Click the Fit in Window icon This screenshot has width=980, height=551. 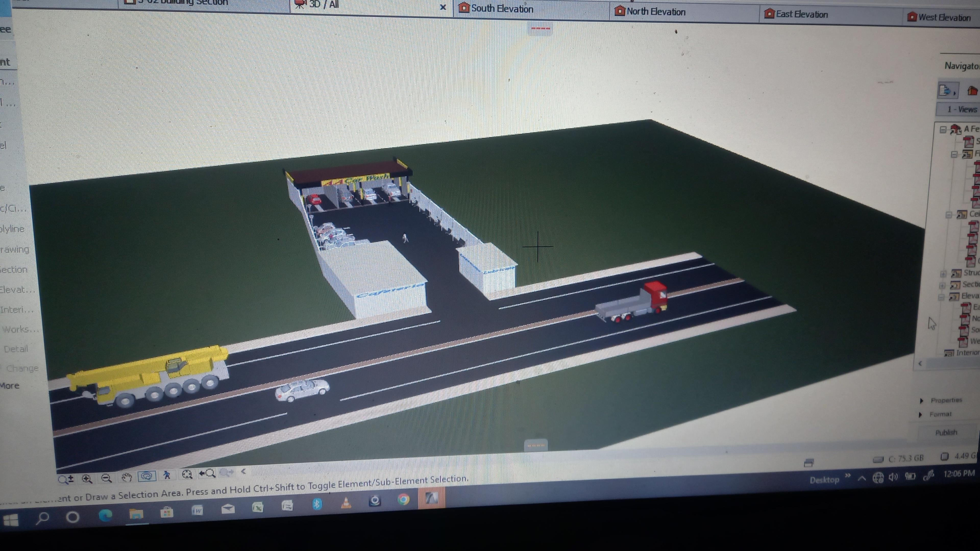coord(187,474)
